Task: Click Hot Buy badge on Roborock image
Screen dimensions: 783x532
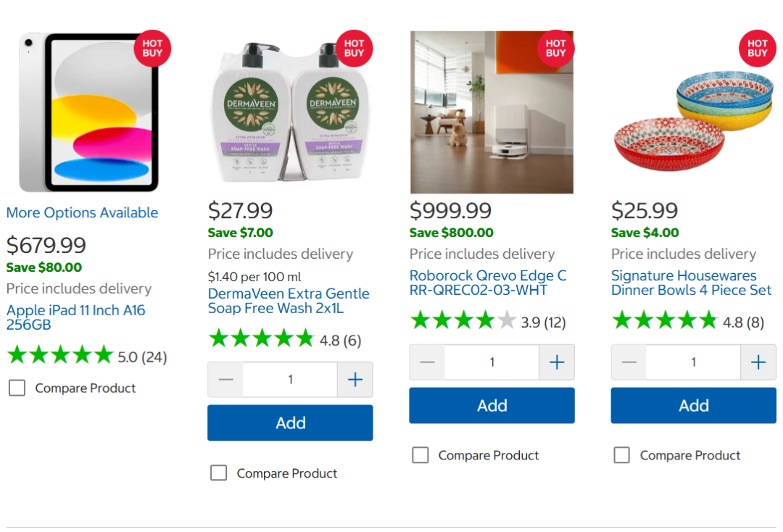Action: 555,49
